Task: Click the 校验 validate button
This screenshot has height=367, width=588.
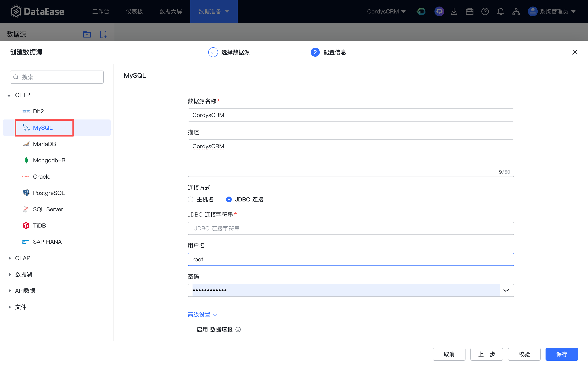Action: [524, 354]
